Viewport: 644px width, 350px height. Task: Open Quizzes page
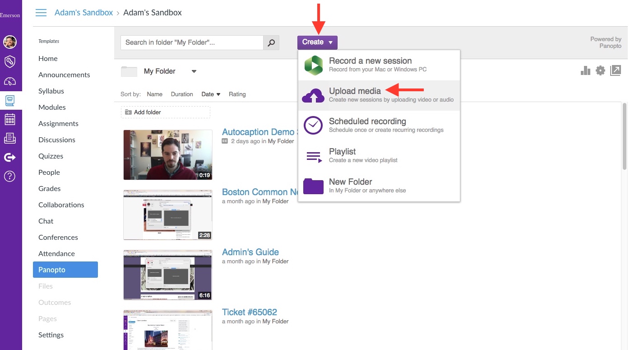click(51, 156)
